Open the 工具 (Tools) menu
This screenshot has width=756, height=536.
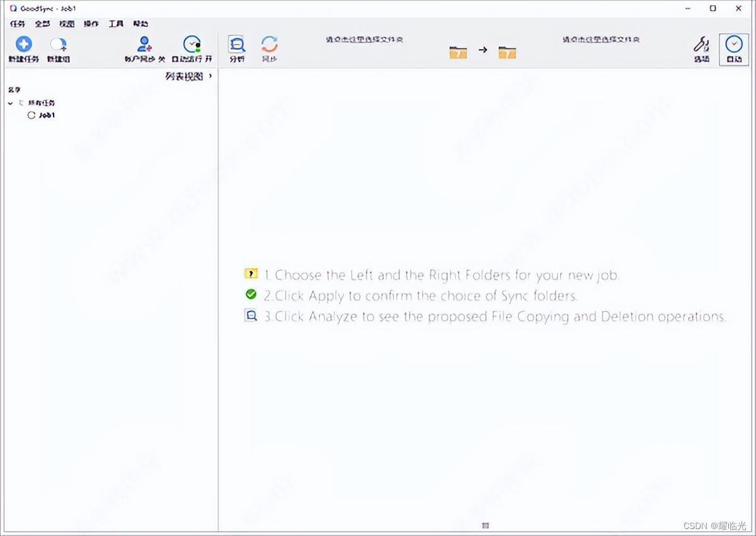click(x=116, y=24)
